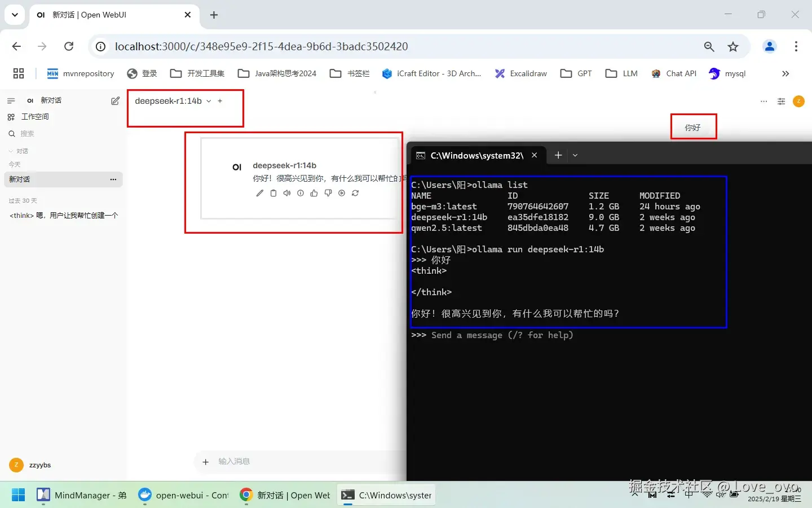The height and width of the screenshot is (508, 812).
Task: Expand the GPT bookmark folder
Action: point(576,73)
